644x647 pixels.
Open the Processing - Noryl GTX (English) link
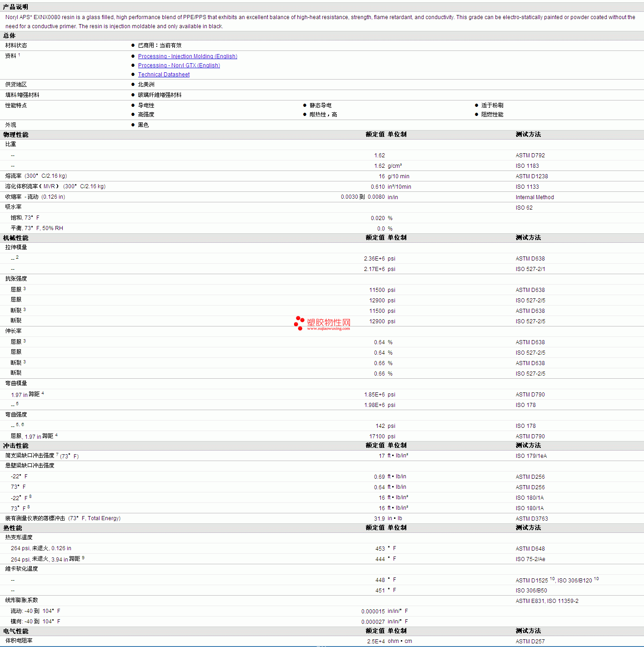[179, 65]
